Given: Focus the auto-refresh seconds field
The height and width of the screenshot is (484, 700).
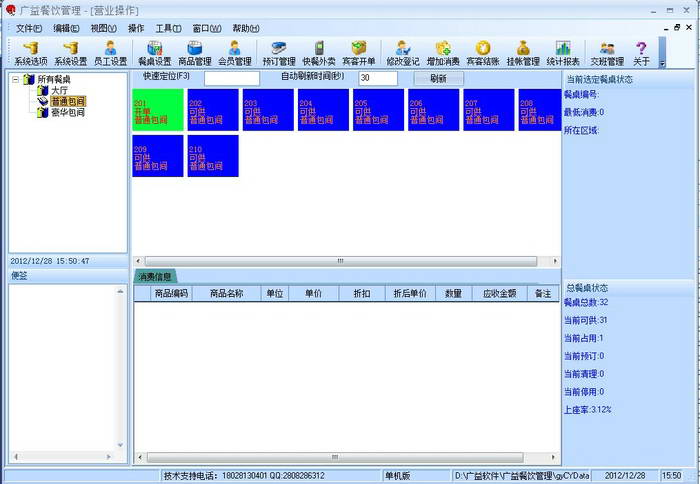Looking at the screenshot, I should click(378, 79).
